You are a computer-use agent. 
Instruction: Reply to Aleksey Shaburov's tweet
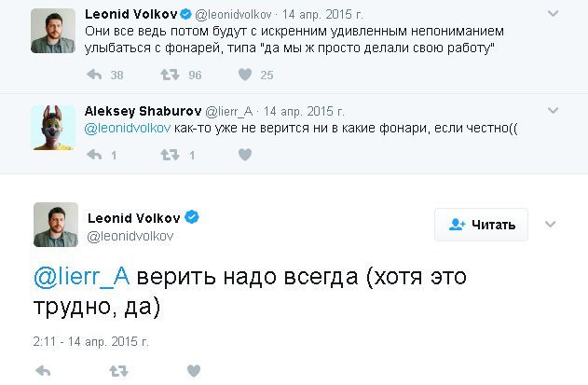tap(94, 155)
